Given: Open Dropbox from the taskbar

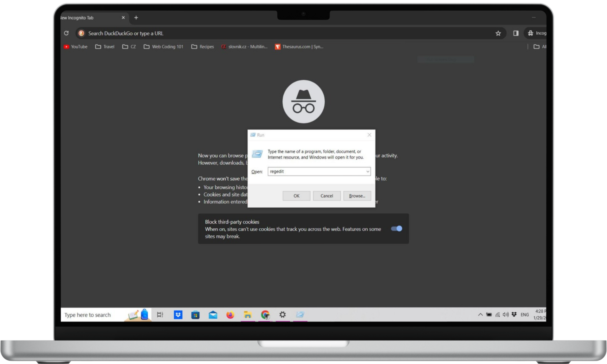Looking at the screenshot, I should click(178, 314).
